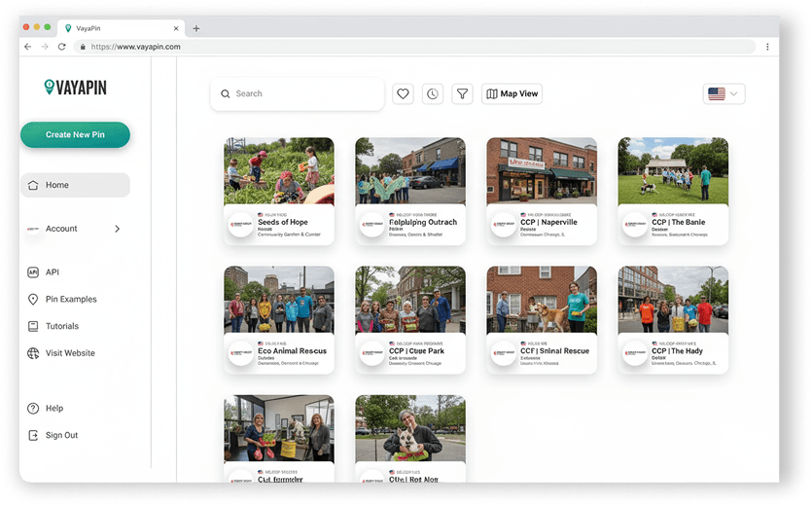Screen dimensions: 812x506
Task: Click the Sign Out door icon
Action: point(33,436)
